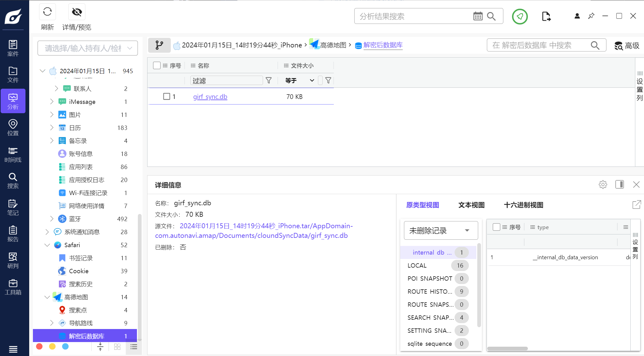Open the girf_sync.db file link

210,97
